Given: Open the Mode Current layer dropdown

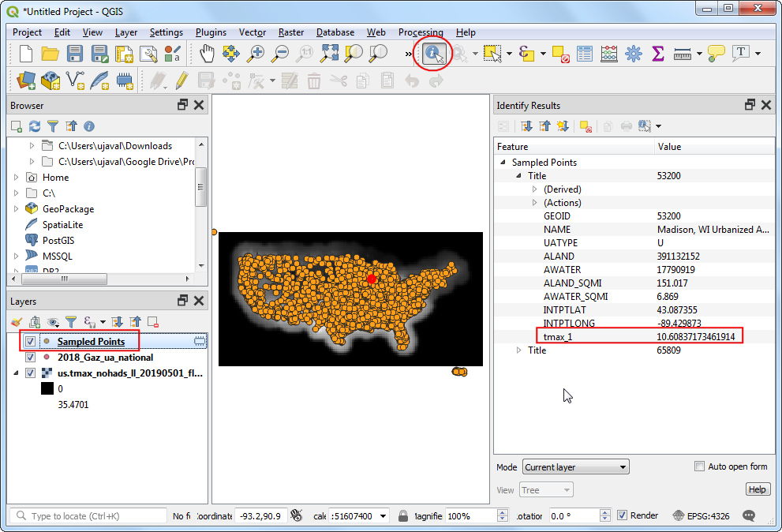Looking at the screenshot, I should point(574,467).
